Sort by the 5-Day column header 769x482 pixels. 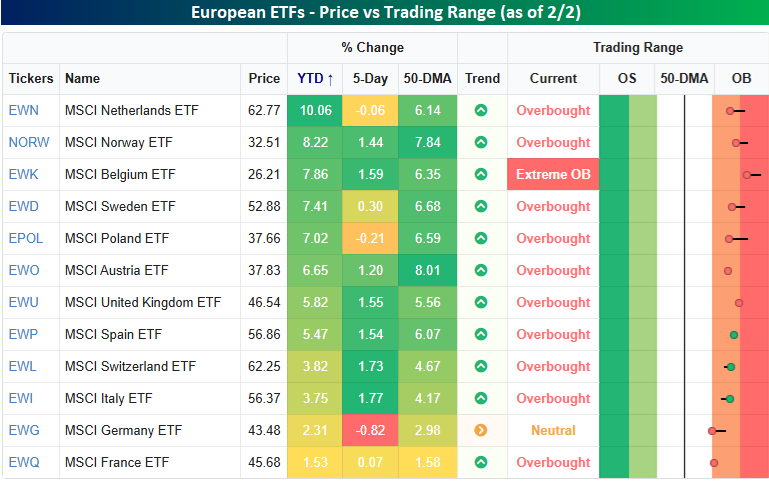[370, 78]
